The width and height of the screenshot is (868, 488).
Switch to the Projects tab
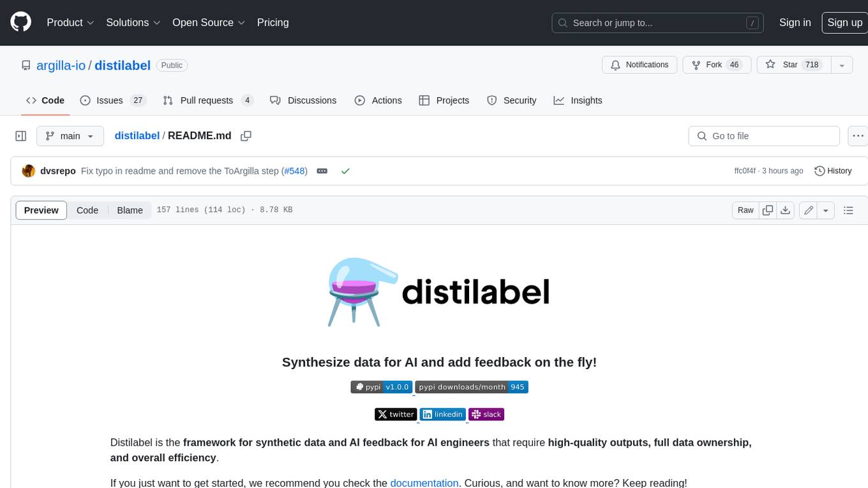(444, 100)
